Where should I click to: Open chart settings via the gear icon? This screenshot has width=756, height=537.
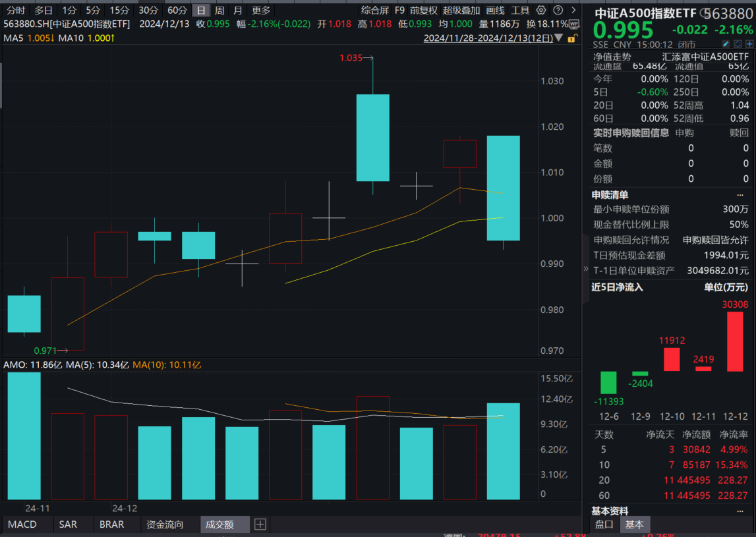(541, 10)
